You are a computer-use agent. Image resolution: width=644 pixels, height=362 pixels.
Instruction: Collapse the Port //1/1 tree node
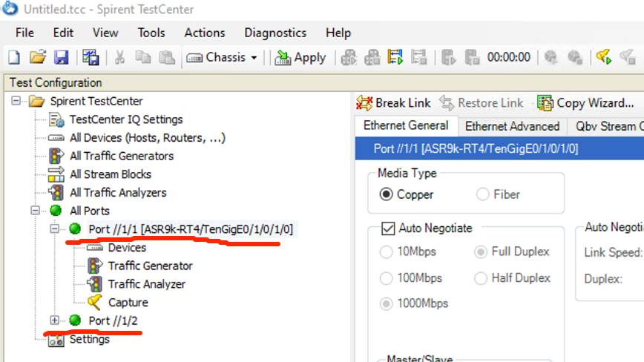(x=55, y=229)
